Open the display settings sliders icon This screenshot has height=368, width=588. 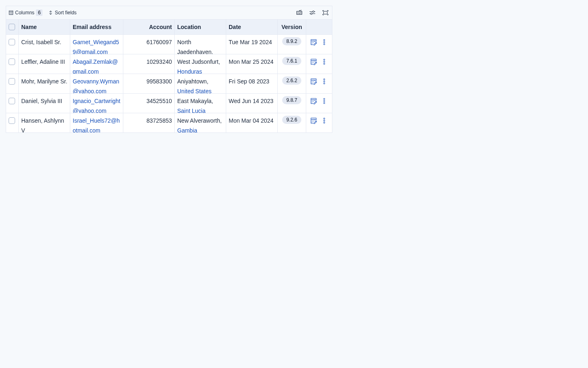[312, 13]
